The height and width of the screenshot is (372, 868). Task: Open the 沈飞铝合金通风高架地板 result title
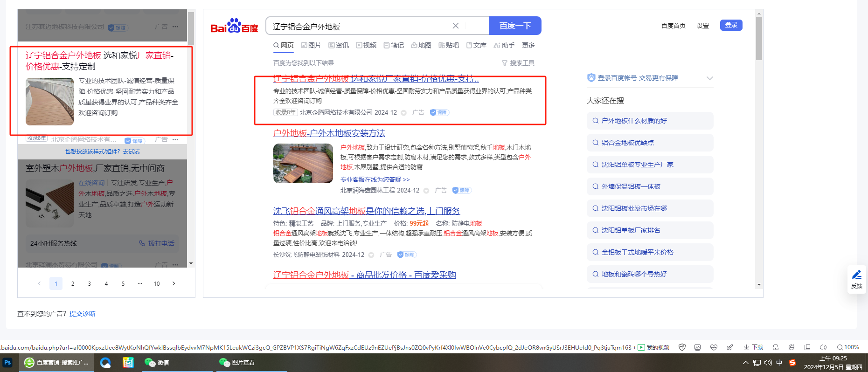(x=367, y=211)
